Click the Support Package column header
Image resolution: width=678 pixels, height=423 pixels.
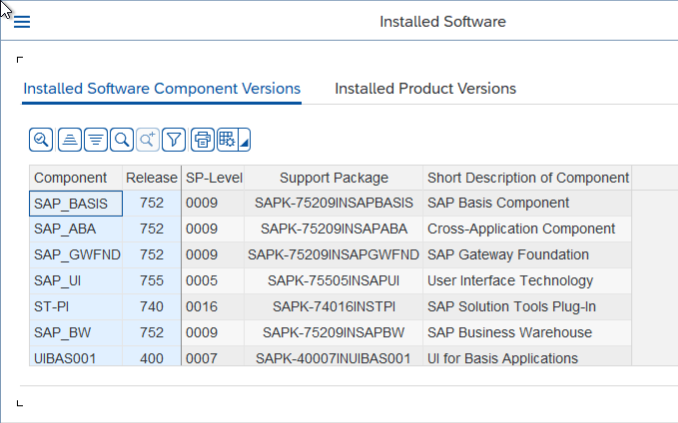(x=334, y=178)
